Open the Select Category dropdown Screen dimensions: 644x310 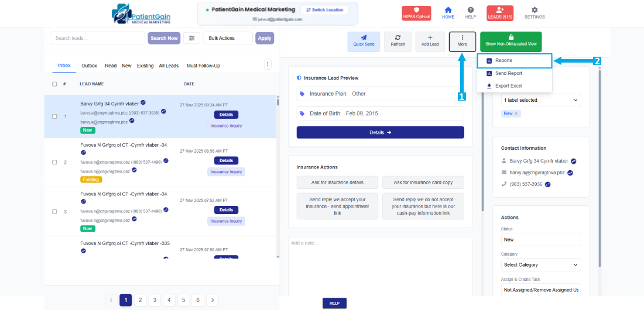(541, 265)
